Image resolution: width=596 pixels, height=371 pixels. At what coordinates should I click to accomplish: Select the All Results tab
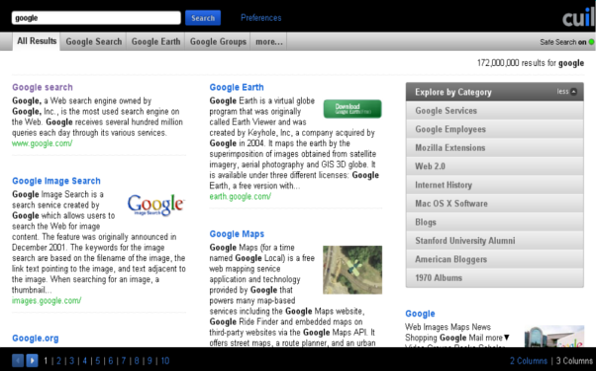tap(36, 41)
